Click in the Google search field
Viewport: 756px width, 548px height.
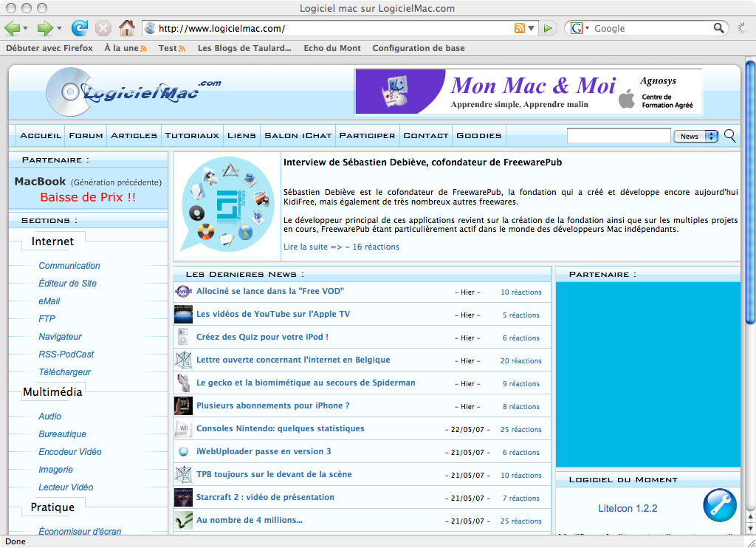coord(651,28)
